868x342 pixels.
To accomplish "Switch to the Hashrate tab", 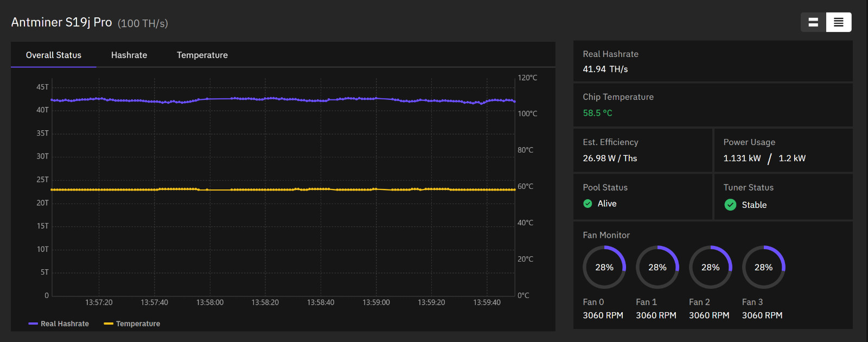I will (x=129, y=55).
